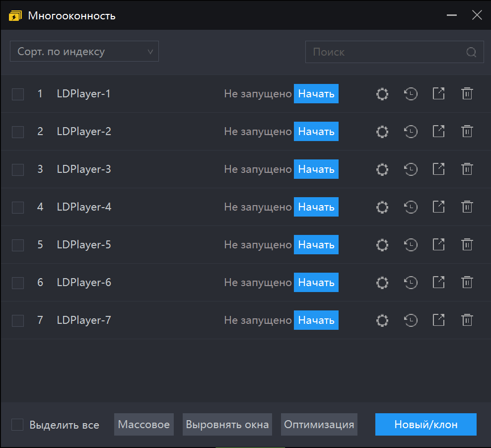The height and width of the screenshot is (448, 491).
Task: Start LDPlayer-1 with Начать button
Action: [x=316, y=94]
